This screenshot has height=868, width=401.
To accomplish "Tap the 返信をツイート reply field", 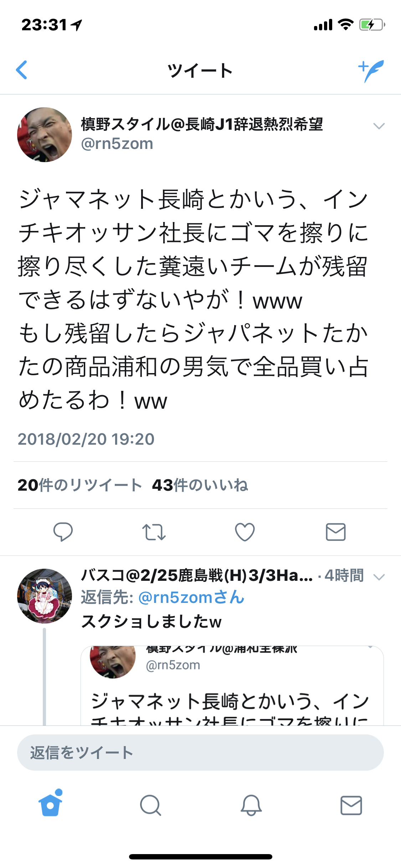I will click(x=200, y=753).
